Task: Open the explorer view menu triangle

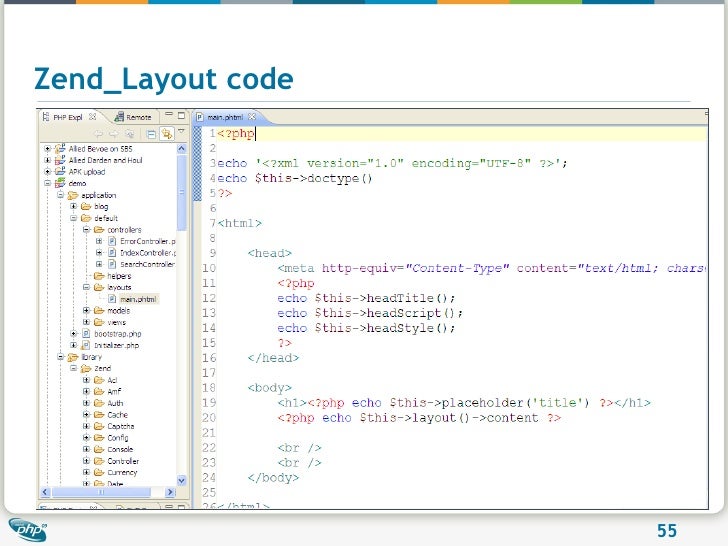Action: click(x=182, y=131)
